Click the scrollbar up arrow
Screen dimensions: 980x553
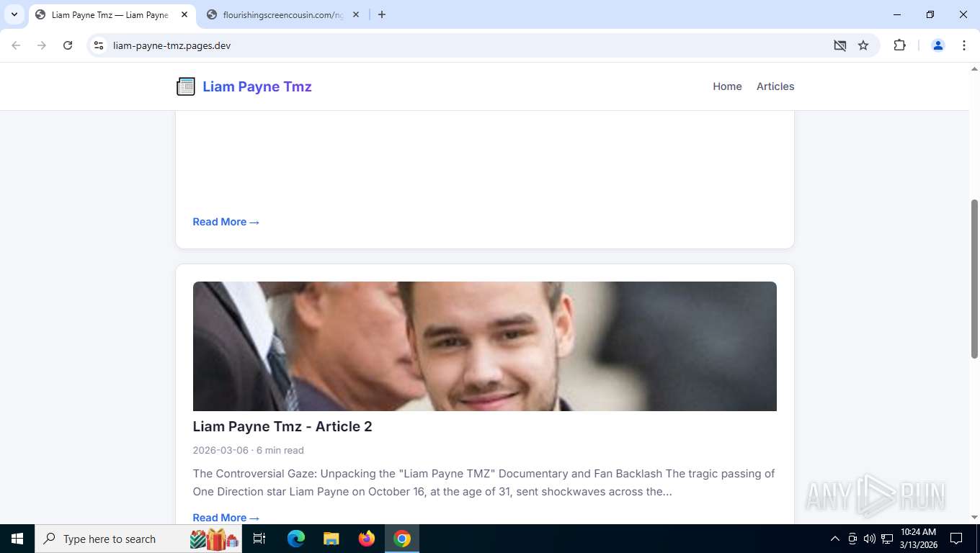pyautogui.click(x=974, y=69)
